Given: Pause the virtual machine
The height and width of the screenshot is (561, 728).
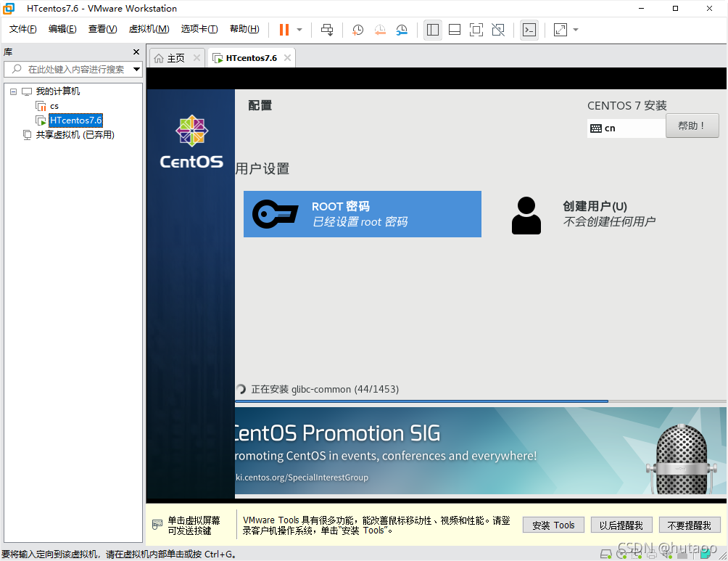Looking at the screenshot, I should pos(284,30).
